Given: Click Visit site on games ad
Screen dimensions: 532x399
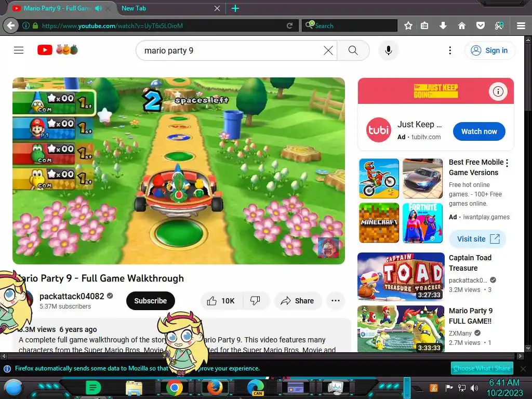Looking at the screenshot, I should click(477, 239).
